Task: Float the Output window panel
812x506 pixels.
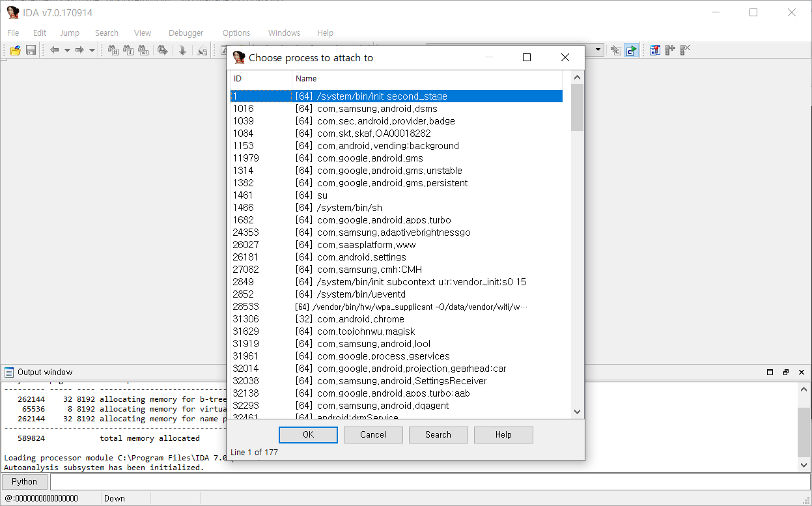Action: 786,372
